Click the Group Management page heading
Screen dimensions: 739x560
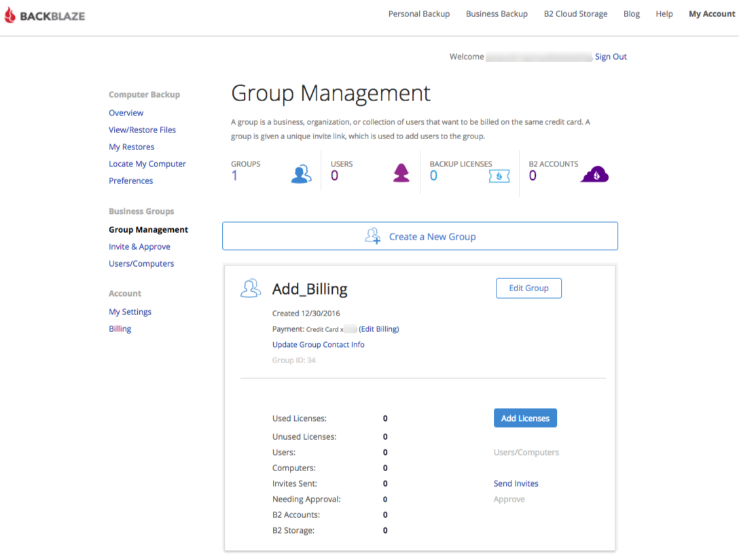(330, 93)
